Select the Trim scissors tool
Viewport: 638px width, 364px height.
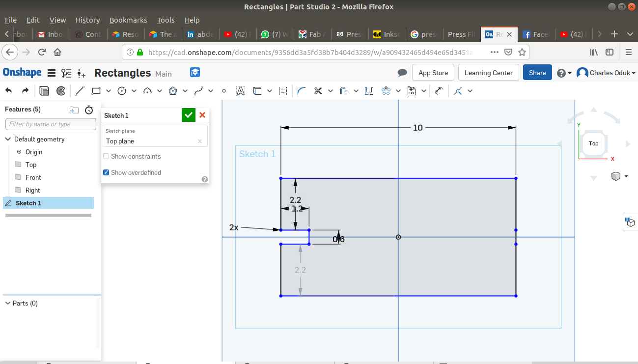[318, 91]
